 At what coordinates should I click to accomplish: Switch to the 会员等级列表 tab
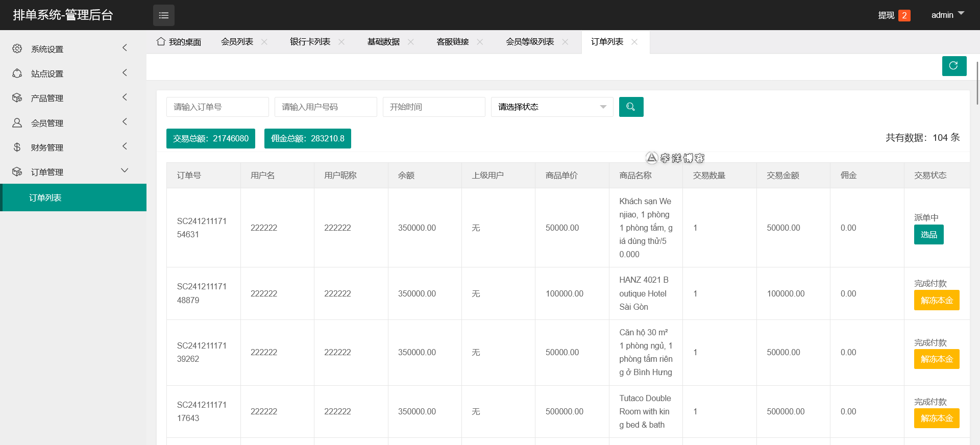[x=530, y=42]
